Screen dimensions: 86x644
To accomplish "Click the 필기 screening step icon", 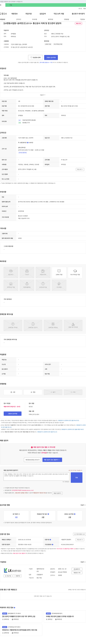I will click(x=53, y=392).
